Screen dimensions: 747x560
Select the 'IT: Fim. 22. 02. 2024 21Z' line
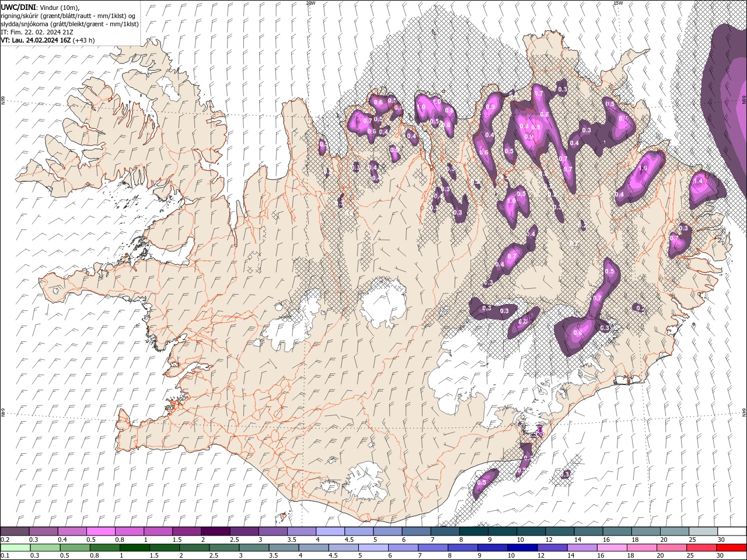[x=36, y=32]
